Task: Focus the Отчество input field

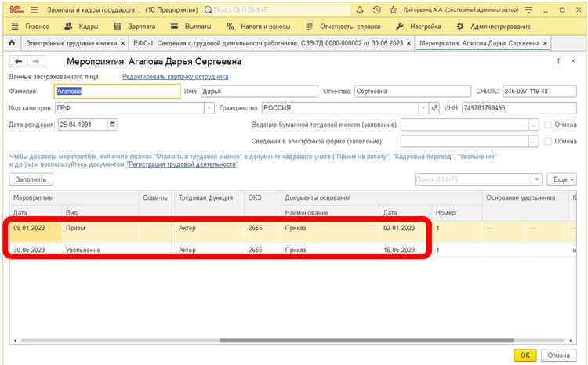Action: click(x=412, y=91)
